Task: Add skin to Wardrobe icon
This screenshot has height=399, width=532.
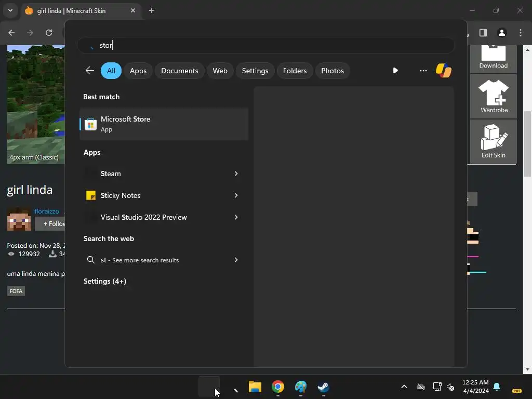Action: 494,96
